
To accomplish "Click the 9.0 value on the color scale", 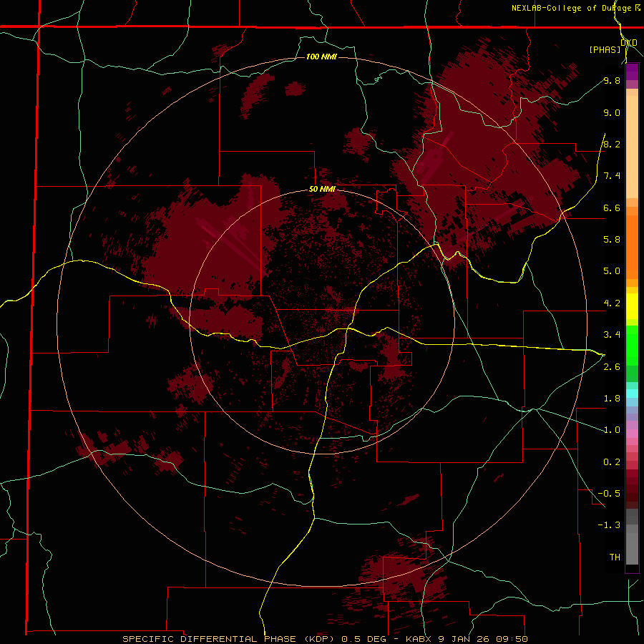I will pos(612,112).
